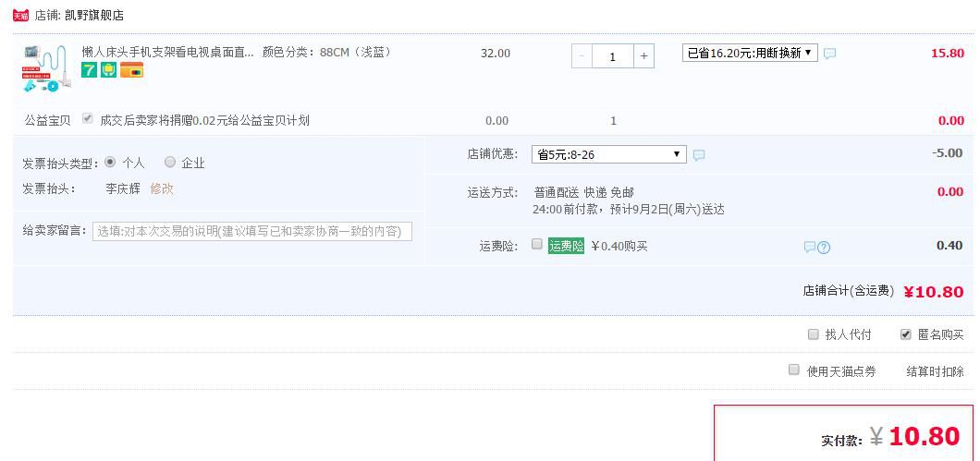Increase quantity with the plus button
This screenshot has height=461, width=980.
643,56
